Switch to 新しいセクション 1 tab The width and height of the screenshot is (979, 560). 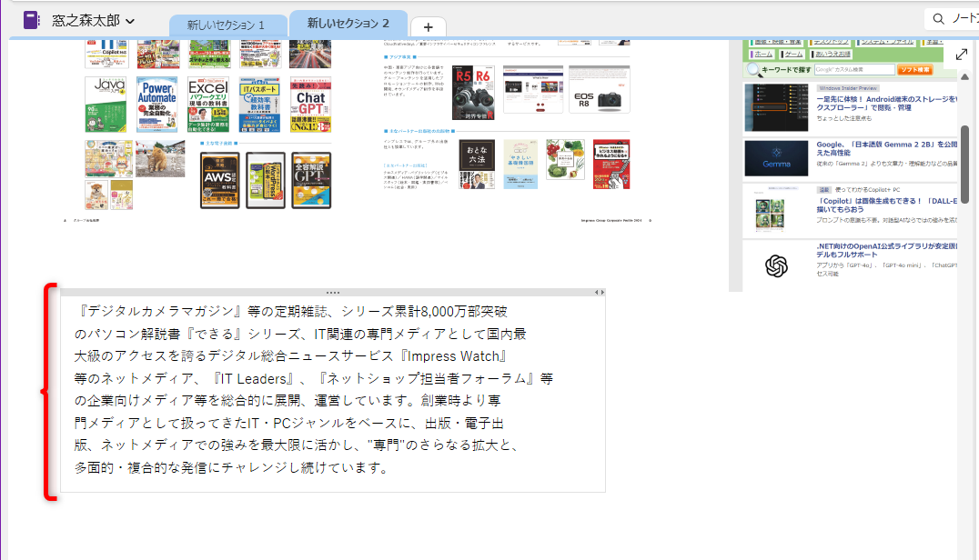226,25
